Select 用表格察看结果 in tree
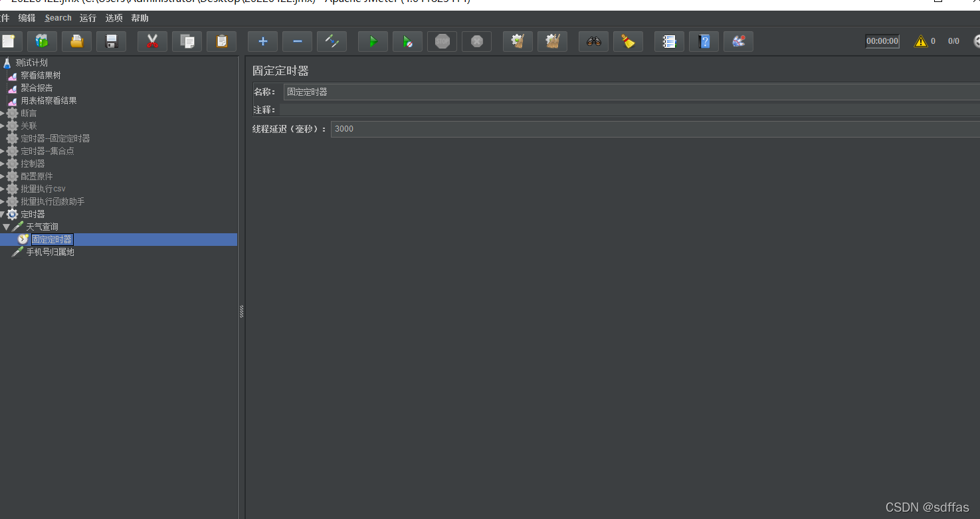 coord(49,100)
